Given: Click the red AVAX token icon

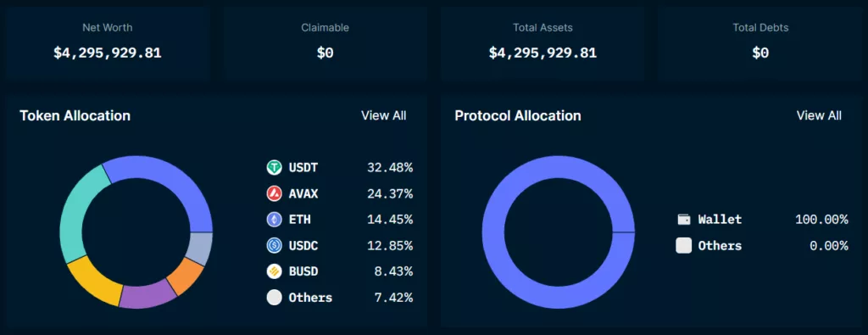Looking at the screenshot, I should (274, 194).
